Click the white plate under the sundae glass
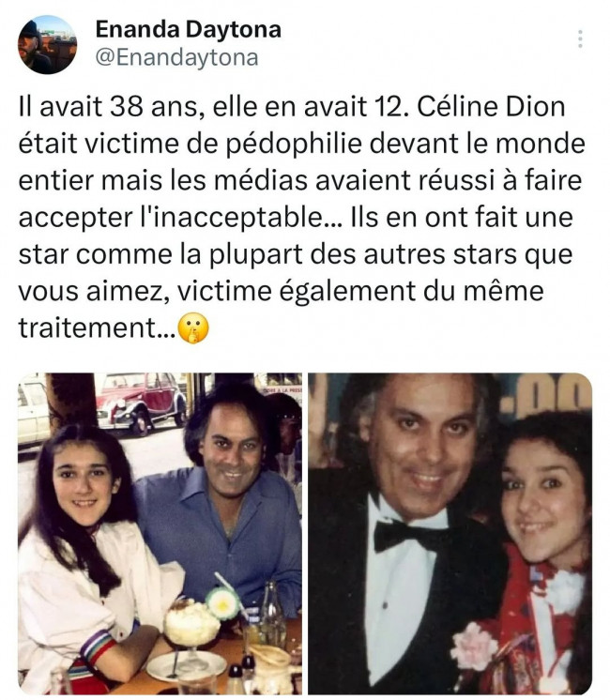 [187, 665]
